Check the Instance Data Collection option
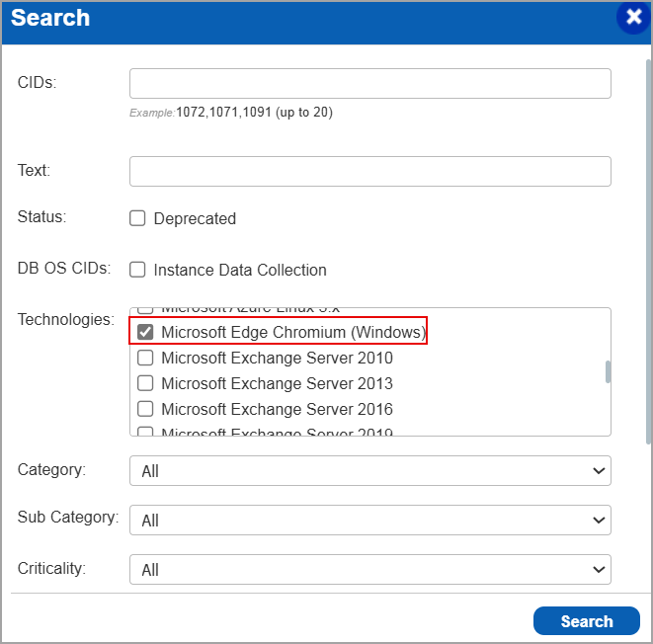Viewport: 653px width, 644px height. point(138,270)
